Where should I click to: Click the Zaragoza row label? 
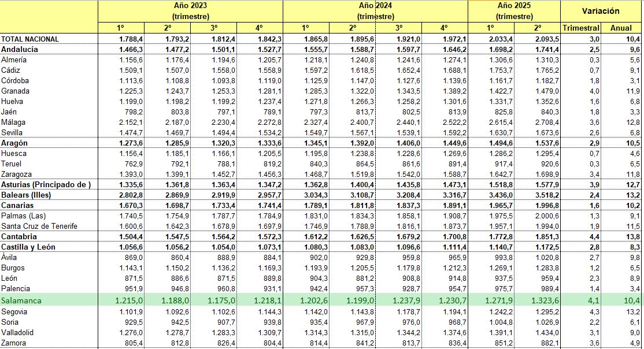(16, 174)
